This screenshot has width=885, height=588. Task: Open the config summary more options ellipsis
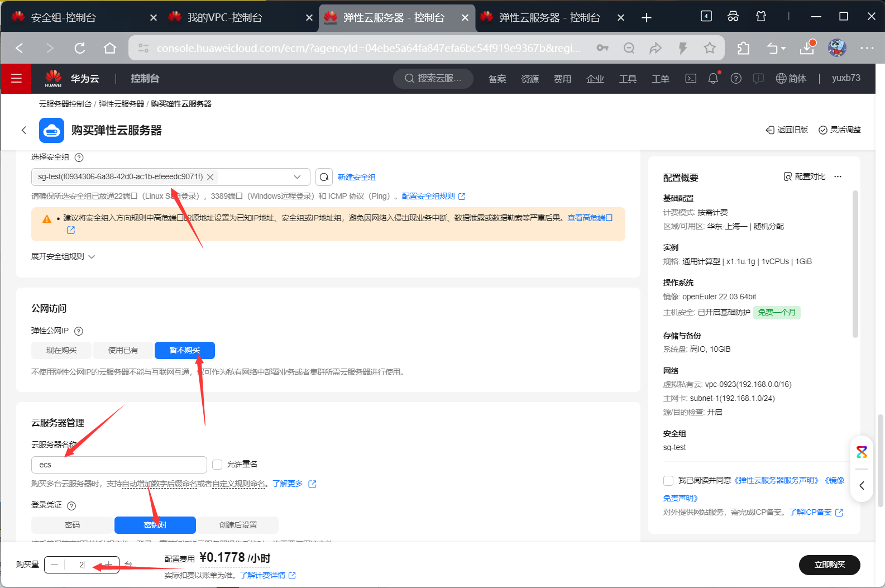coord(838,176)
